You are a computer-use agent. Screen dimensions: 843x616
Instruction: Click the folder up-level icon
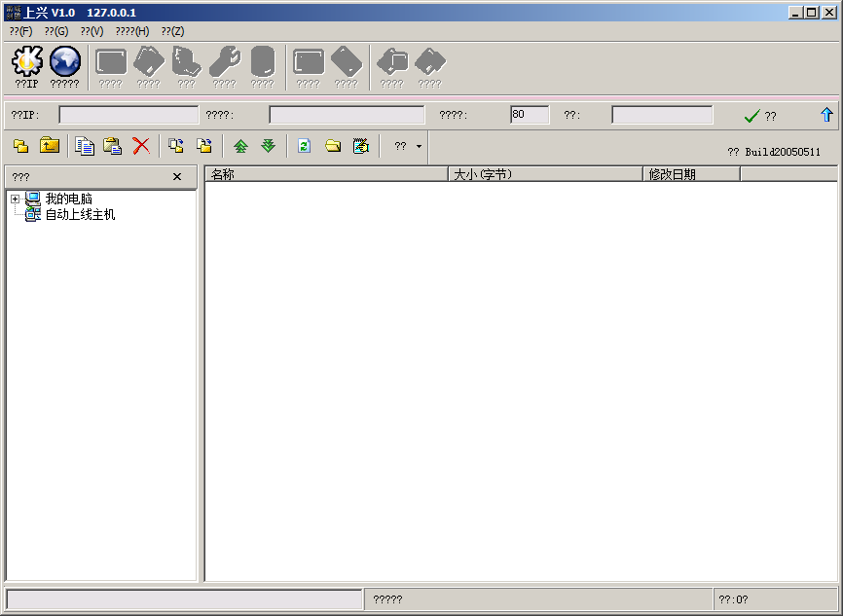tap(49, 146)
